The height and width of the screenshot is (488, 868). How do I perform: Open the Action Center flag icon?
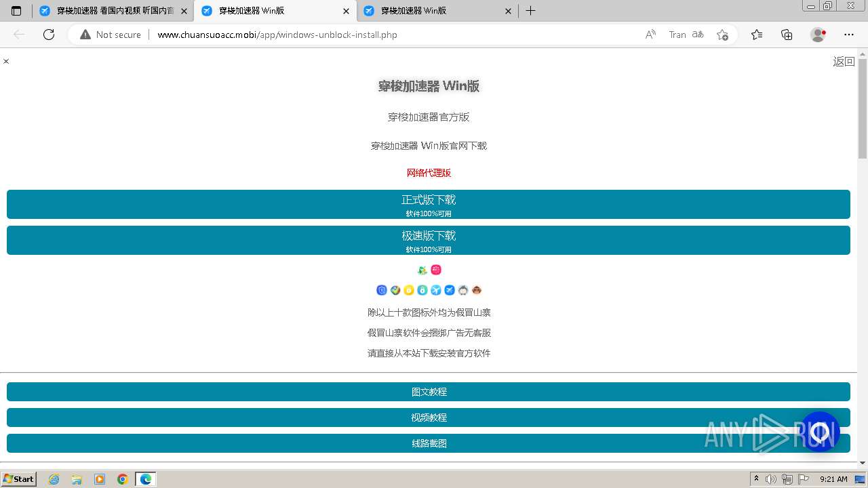(804, 479)
